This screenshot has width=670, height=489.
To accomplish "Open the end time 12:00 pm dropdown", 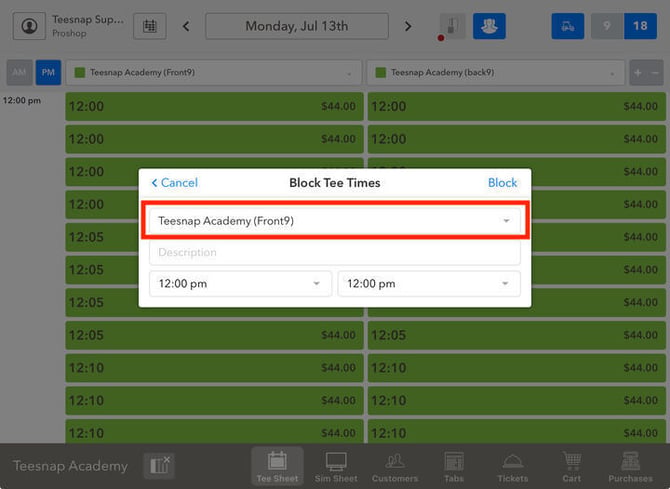I will pyautogui.click(x=429, y=284).
